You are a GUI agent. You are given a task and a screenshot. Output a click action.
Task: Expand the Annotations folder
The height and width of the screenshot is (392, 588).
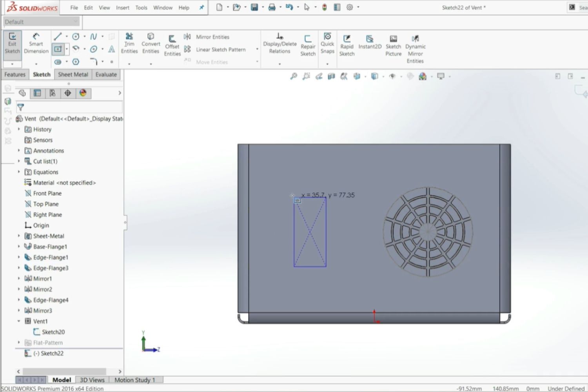coord(19,151)
